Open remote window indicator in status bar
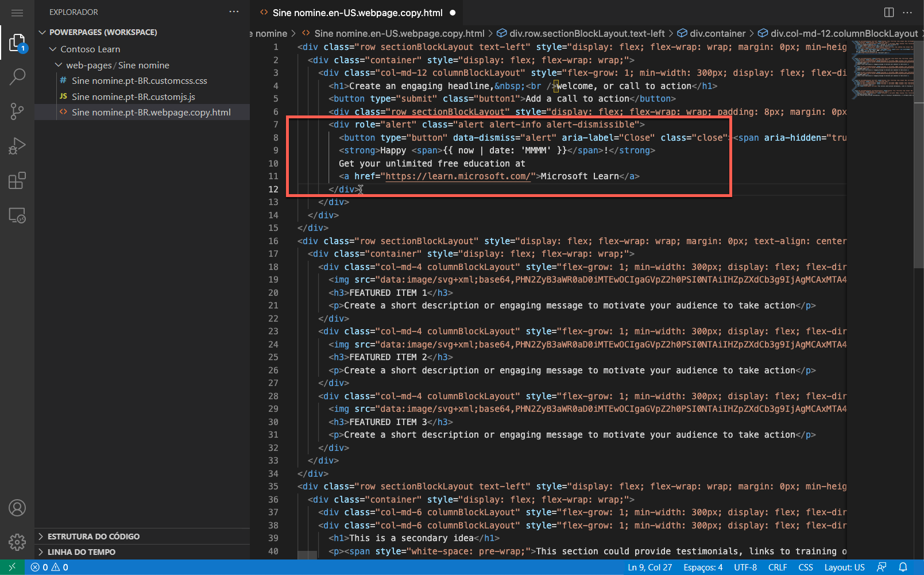The height and width of the screenshot is (575, 924). pos(12,567)
